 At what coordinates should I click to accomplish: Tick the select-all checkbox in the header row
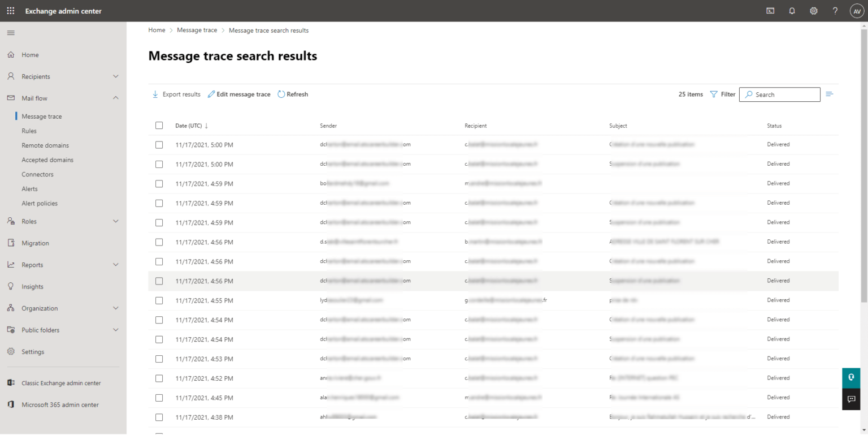click(159, 126)
